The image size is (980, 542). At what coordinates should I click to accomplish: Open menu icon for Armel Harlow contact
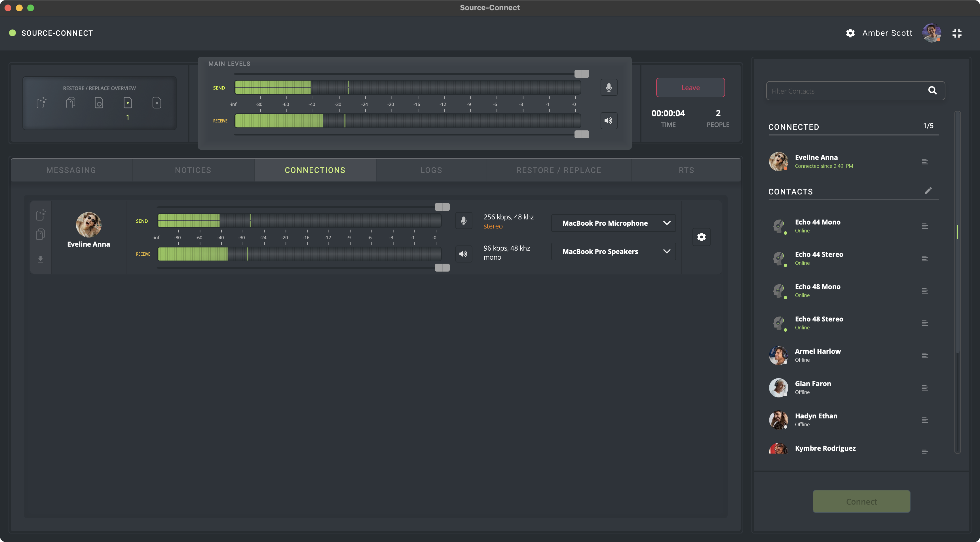[x=924, y=356]
